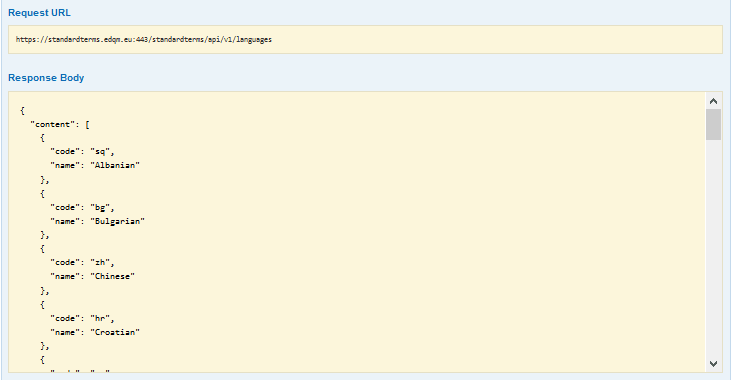Screen dimensions: 733x380
Task: Click the Request URL heading
Action: pyautogui.click(x=39, y=13)
